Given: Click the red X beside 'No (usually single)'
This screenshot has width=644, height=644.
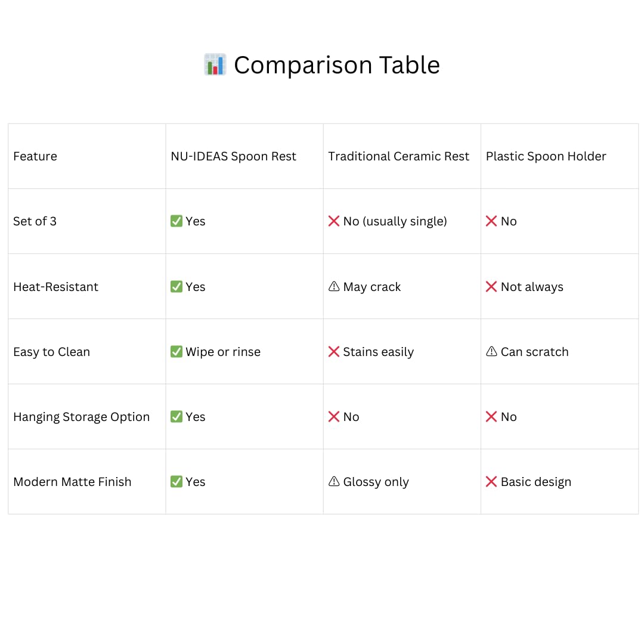Looking at the screenshot, I should point(334,221).
